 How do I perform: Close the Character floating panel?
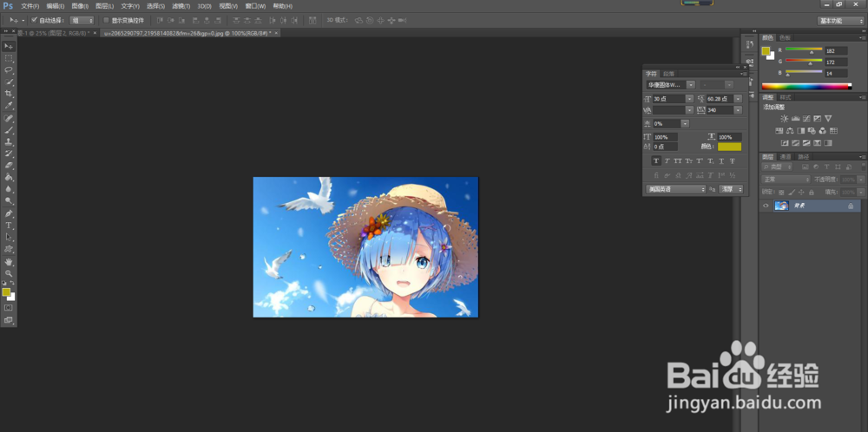click(x=745, y=67)
